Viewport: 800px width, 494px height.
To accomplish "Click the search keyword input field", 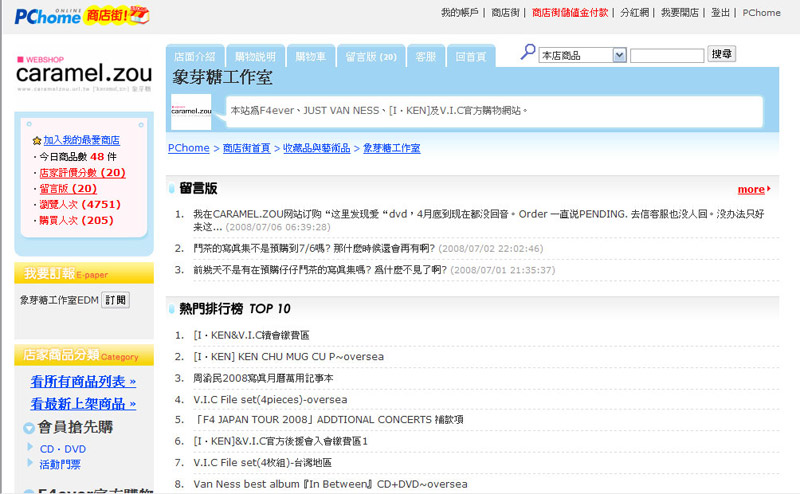I will 667,56.
